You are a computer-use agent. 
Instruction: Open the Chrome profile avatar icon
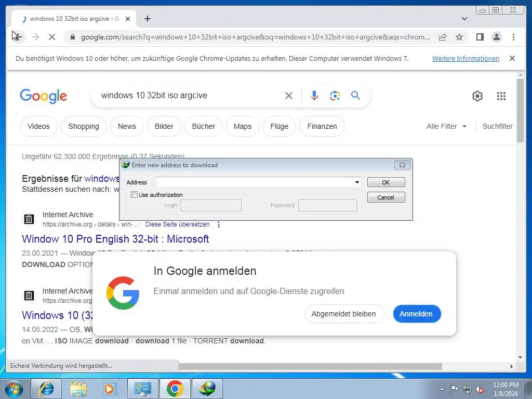click(496, 37)
